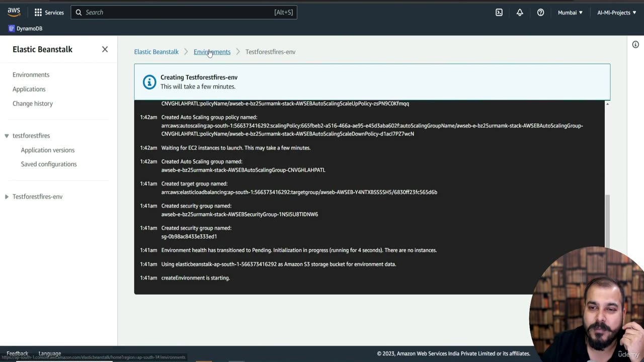The width and height of the screenshot is (644, 362).
Task: Go to Environments in sidebar
Action: tap(31, 75)
